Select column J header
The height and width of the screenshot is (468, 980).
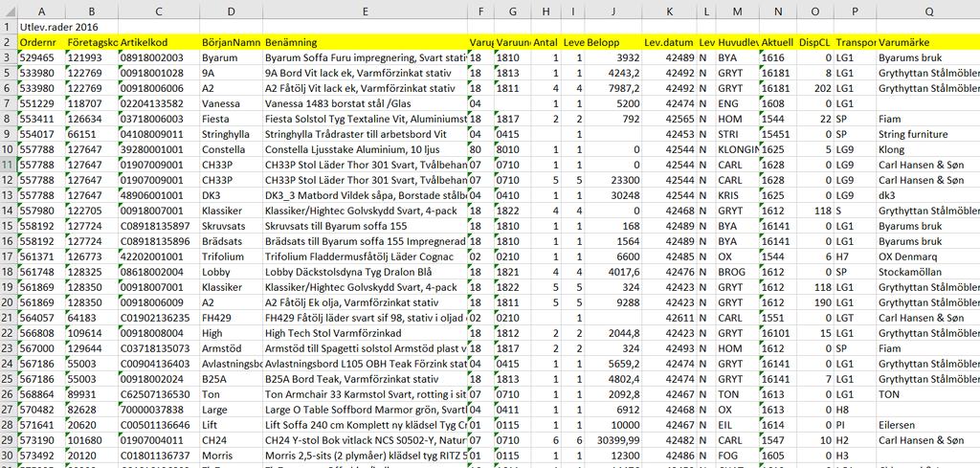pos(613,11)
